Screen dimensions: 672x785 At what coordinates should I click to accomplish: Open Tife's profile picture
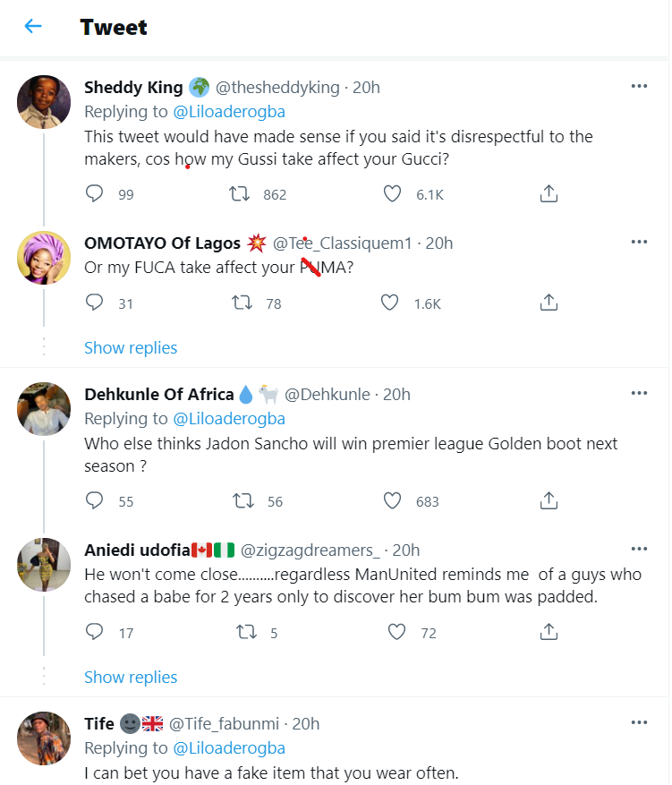click(44, 738)
